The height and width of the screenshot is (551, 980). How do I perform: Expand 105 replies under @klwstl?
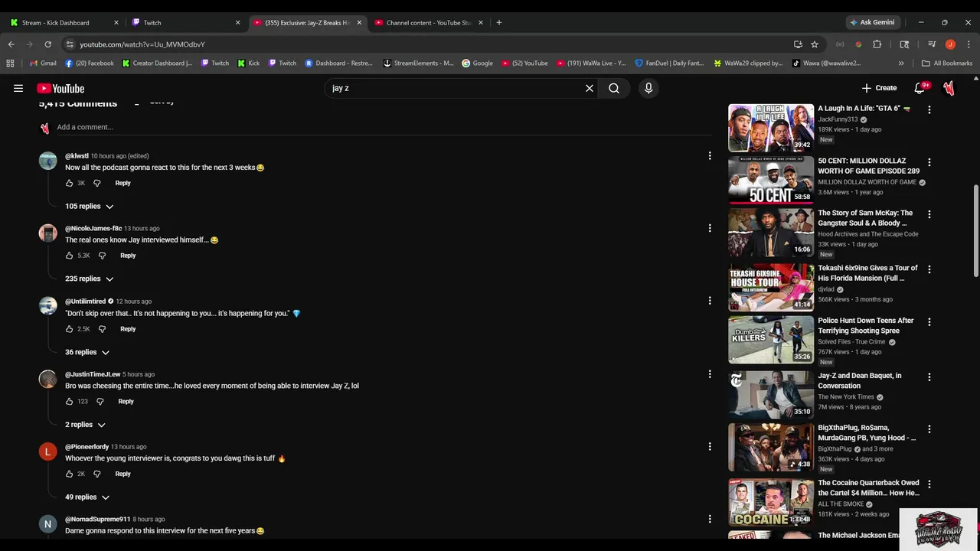(90, 206)
